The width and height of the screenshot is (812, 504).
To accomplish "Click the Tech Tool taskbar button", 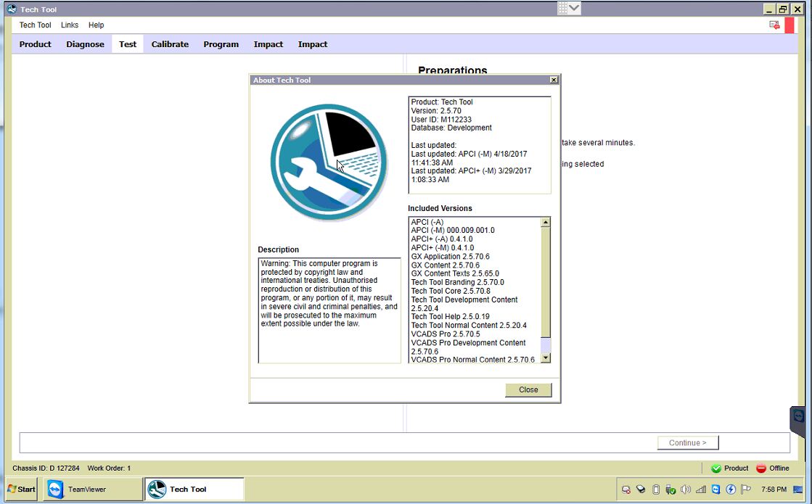I will pos(194,489).
